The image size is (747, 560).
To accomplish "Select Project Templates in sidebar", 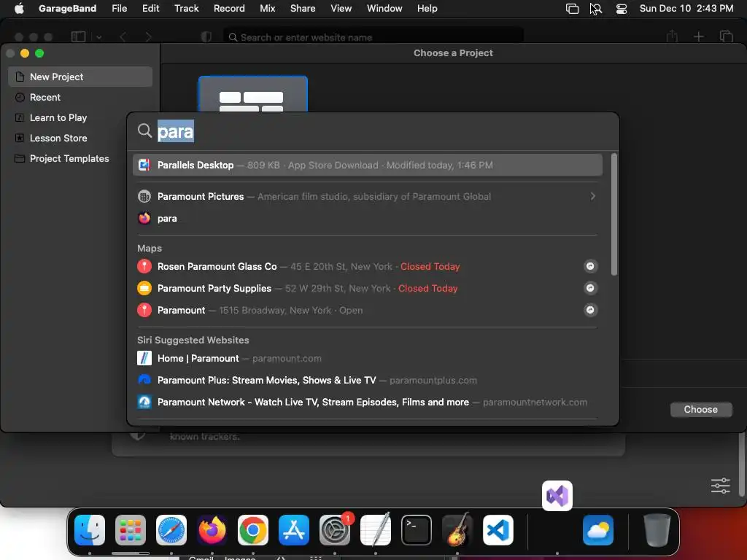I will (x=80, y=158).
